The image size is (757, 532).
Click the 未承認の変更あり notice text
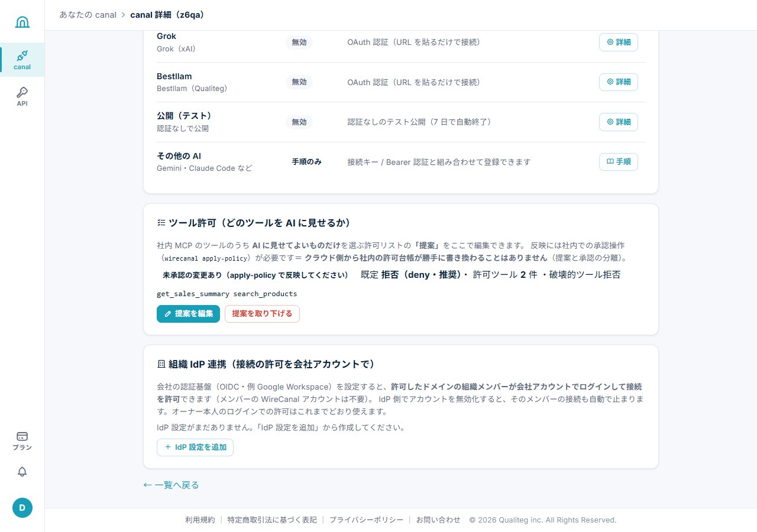[255, 275]
